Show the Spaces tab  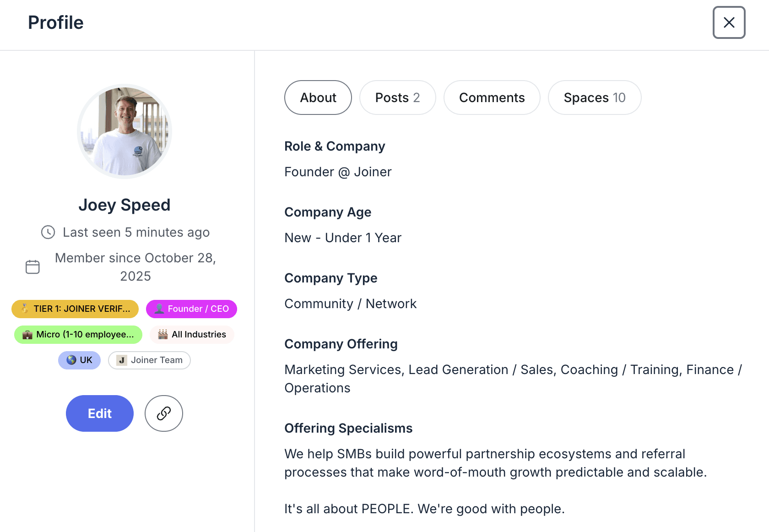(x=594, y=98)
